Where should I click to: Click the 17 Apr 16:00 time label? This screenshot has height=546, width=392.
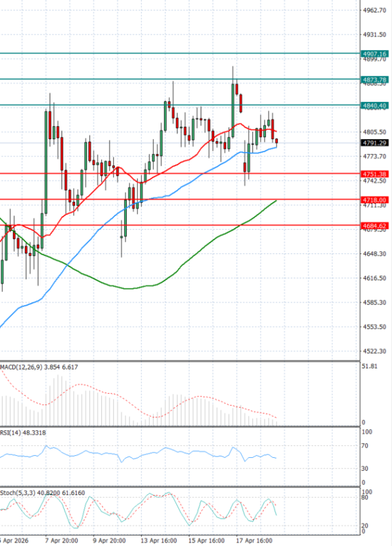[255, 541]
